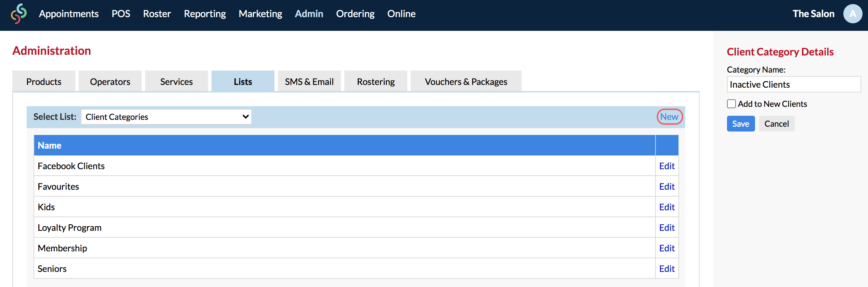Open Appointments in the top menu
This screenshot has height=287, width=868.
pyautogui.click(x=69, y=14)
